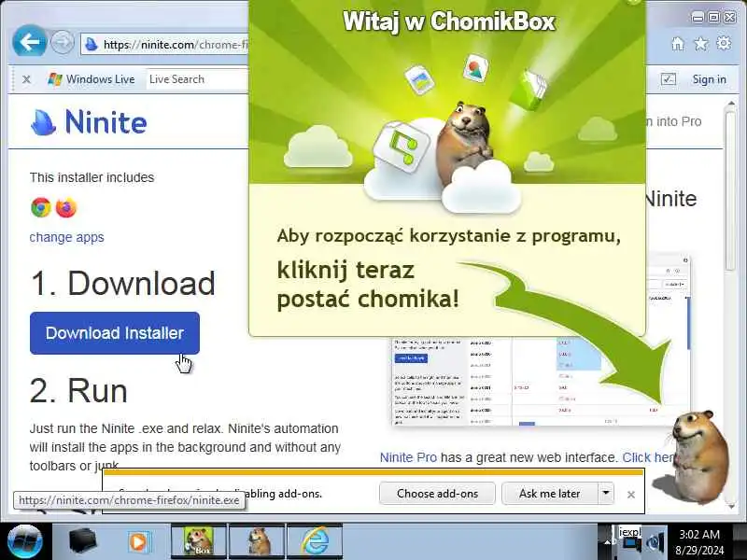Click the browser Forward arrow button
Image resolution: width=747 pixels, height=560 pixels.
click(63, 43)
